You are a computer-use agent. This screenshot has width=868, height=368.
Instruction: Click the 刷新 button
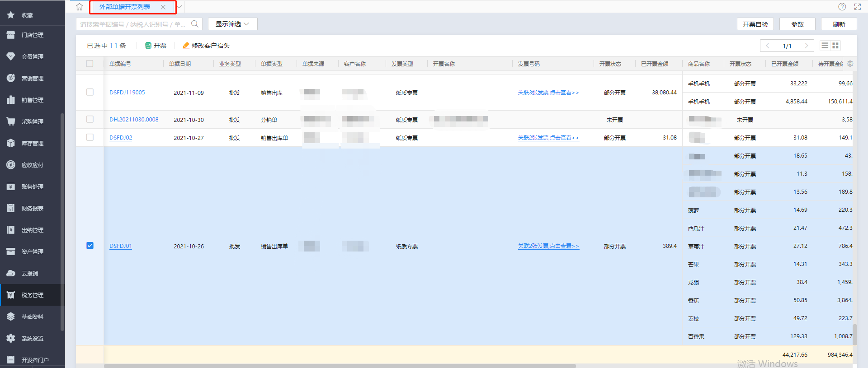point(839,24)
